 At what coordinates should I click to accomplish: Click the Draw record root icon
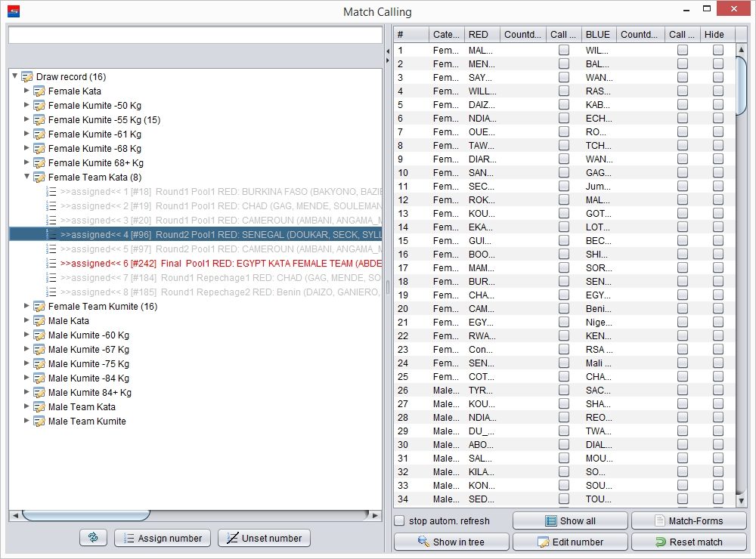(x=27, y=76)
